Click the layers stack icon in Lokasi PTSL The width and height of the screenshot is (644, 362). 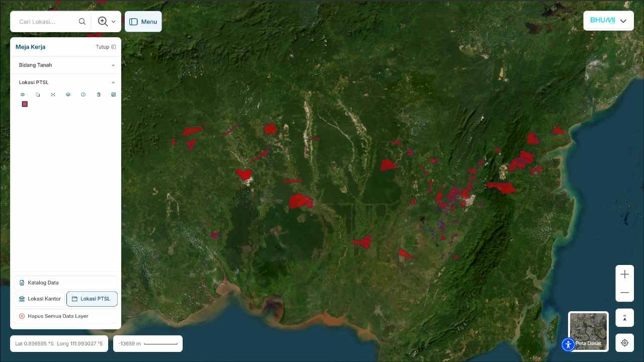(68, 95)
